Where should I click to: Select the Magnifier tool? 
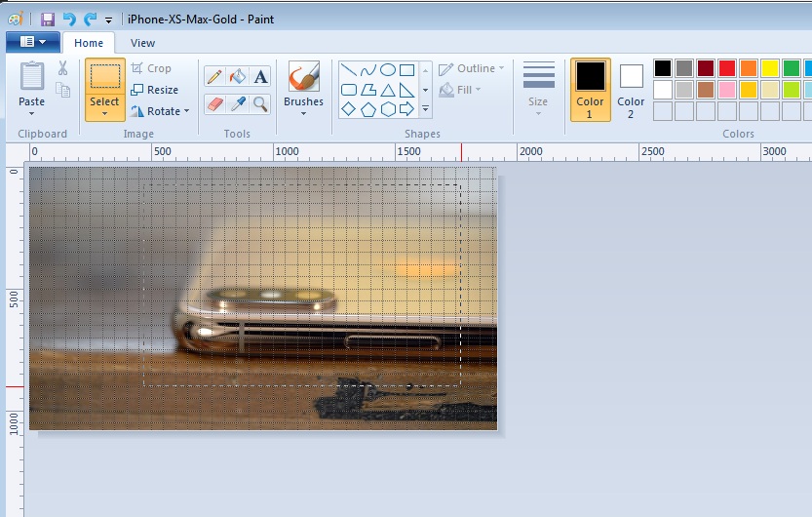point(260,104)
